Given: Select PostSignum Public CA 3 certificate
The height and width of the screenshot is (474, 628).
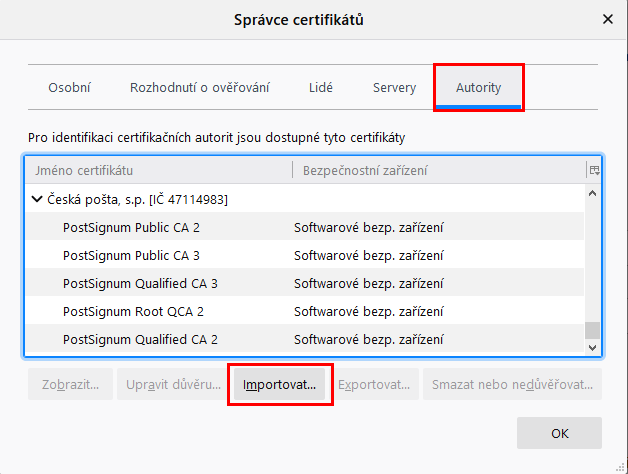Looking at the screenshot, I should (131, 255).
